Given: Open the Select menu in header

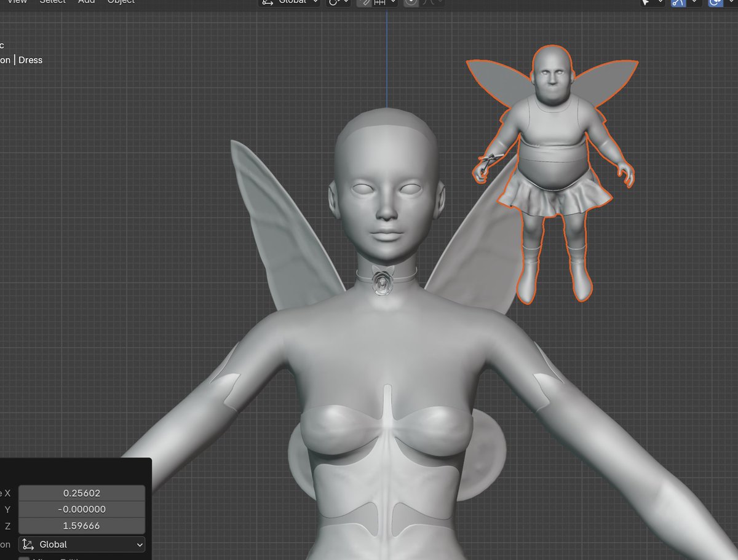Looking at the screenshot, I should coord(52,2).
